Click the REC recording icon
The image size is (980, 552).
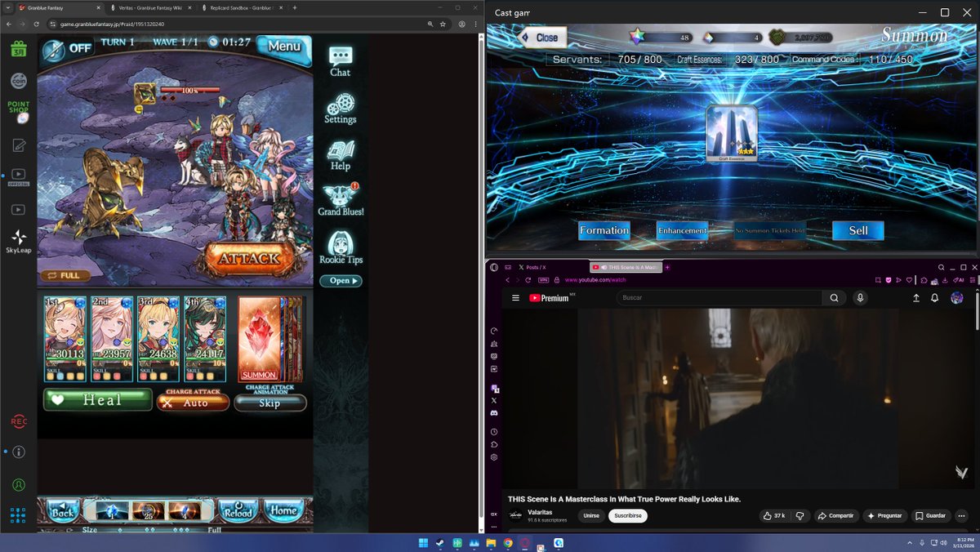pyautogui.click(x=18, y=421)
